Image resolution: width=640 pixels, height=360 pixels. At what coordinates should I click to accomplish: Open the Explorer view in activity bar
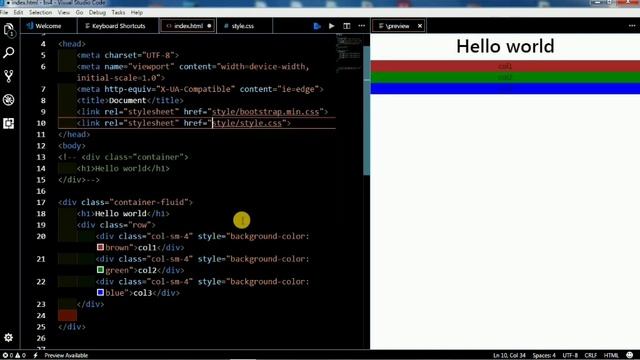[9, 30]
